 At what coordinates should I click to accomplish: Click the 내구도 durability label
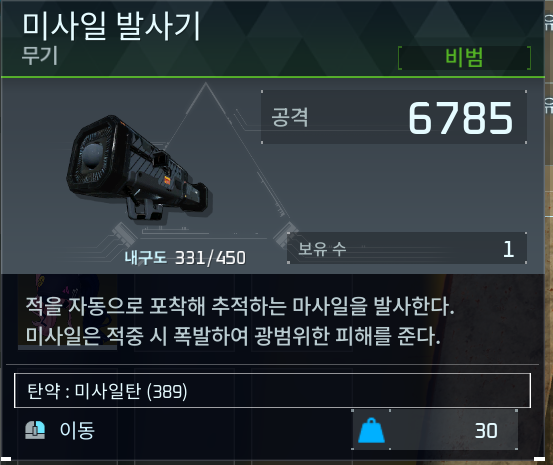coord(146,258)
